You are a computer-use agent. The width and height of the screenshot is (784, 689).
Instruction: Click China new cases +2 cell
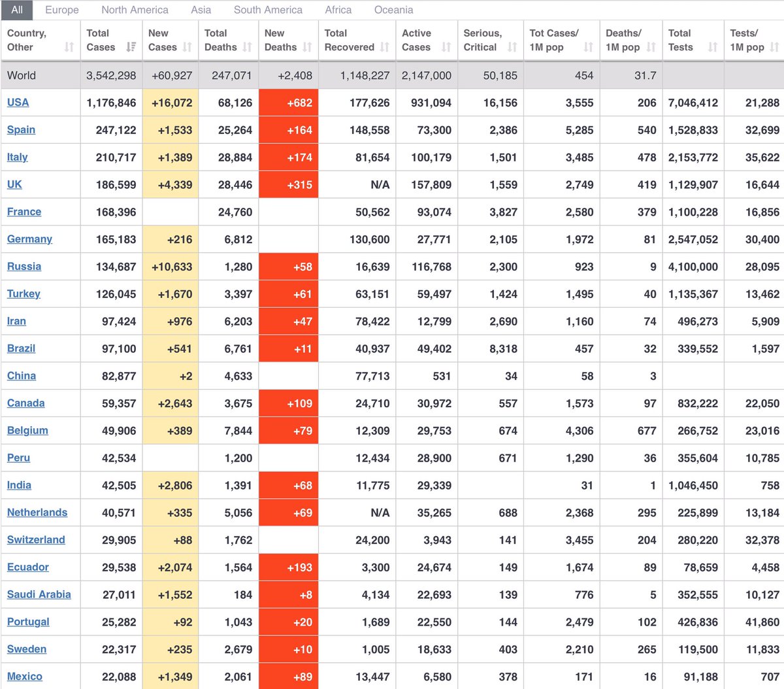(x=171, y=376)
